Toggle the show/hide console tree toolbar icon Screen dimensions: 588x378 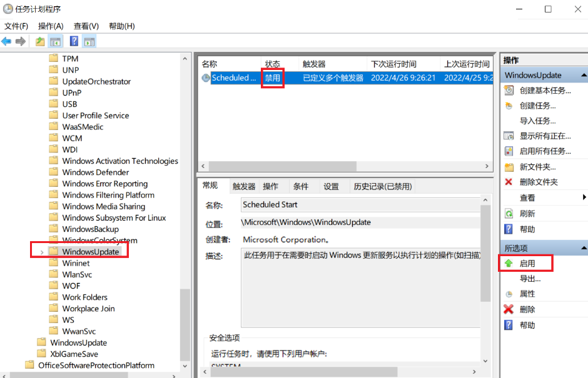pos(56,42)
